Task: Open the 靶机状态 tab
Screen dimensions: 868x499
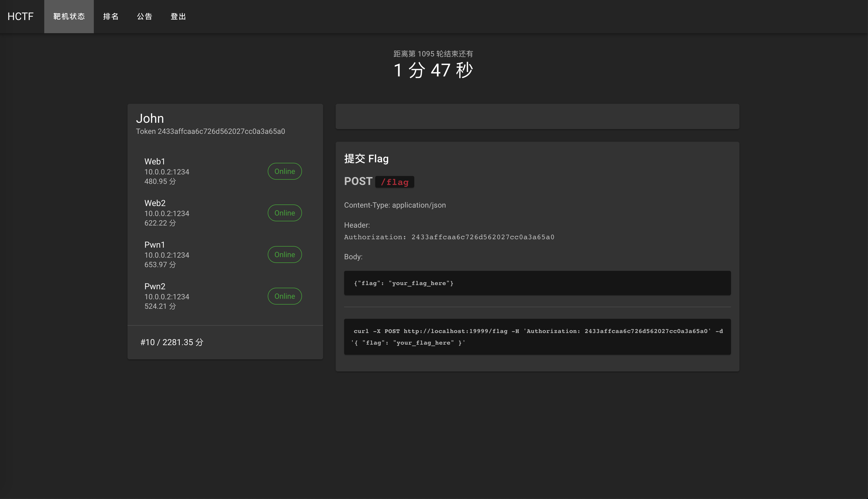Action: coord(69,16)
